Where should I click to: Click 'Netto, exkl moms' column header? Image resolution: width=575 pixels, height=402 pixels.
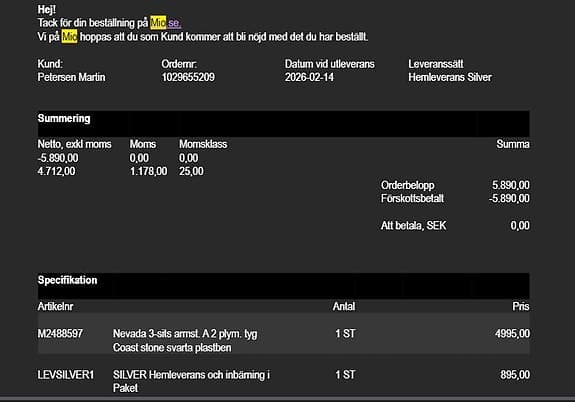click(74, 144)
